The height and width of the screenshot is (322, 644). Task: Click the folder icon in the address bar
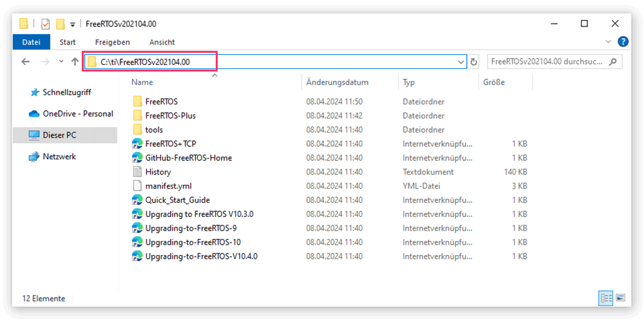coord(92,62)
